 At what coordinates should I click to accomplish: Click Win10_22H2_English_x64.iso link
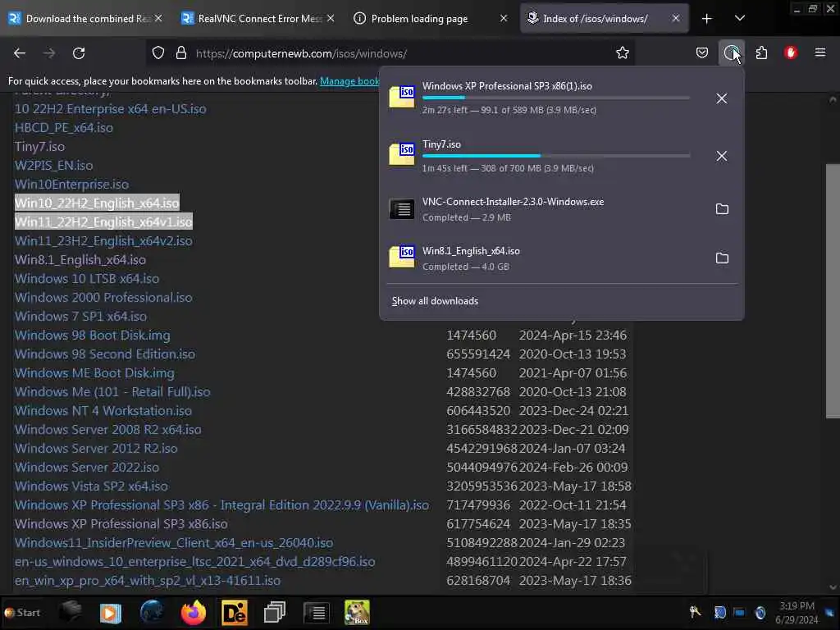(97, 203)
